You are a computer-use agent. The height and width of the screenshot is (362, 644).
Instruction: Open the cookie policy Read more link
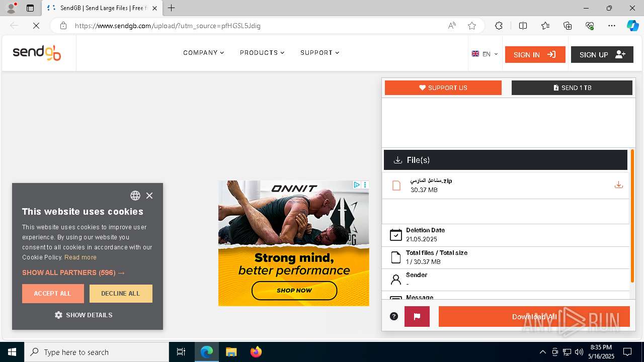(80, 257)
